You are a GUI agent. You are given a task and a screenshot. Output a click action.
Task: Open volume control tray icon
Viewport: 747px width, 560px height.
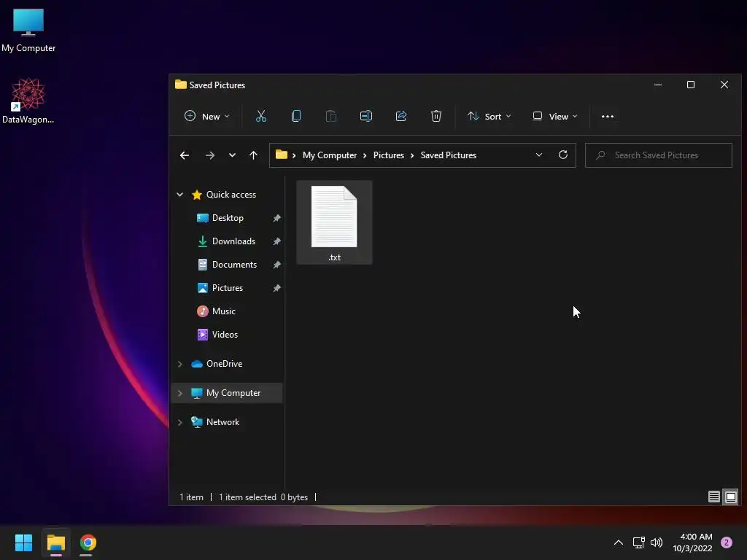(x=657, y=542)
